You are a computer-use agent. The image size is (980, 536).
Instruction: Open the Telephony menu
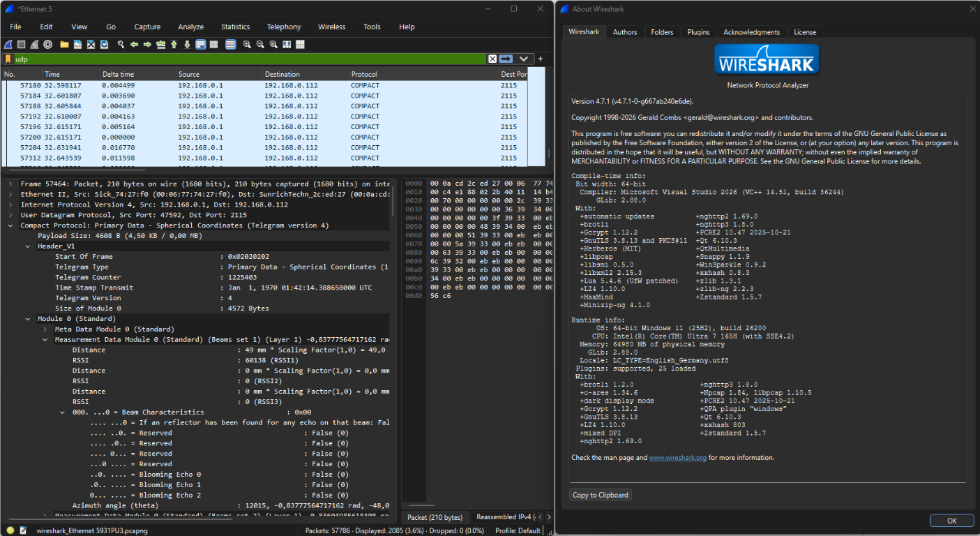(284, 27)
